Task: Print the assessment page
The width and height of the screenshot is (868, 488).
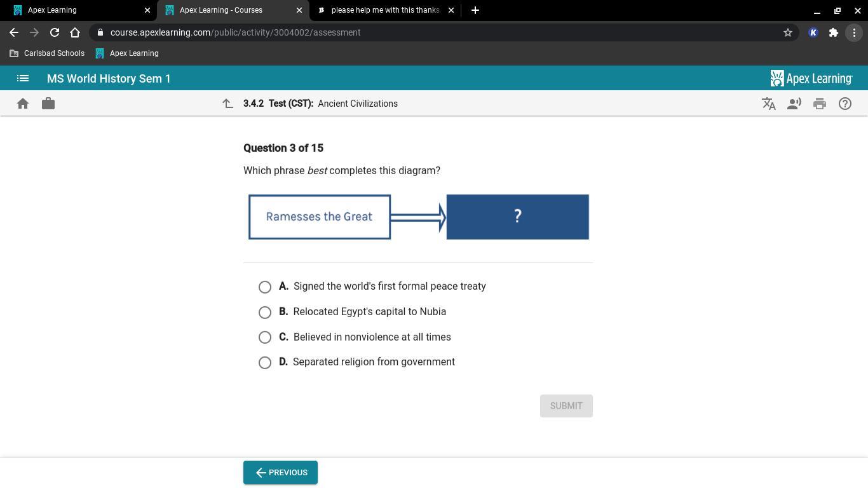Action: [x=820, y=104]
